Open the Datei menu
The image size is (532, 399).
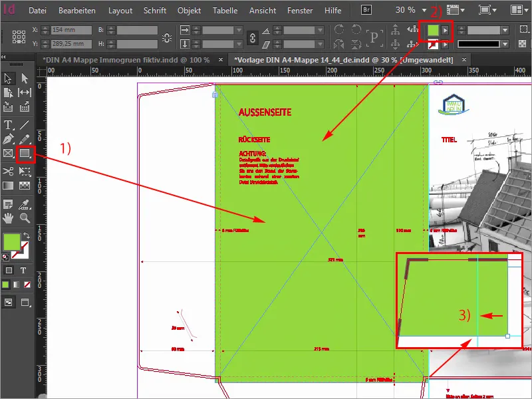click(x=37, y=11)
